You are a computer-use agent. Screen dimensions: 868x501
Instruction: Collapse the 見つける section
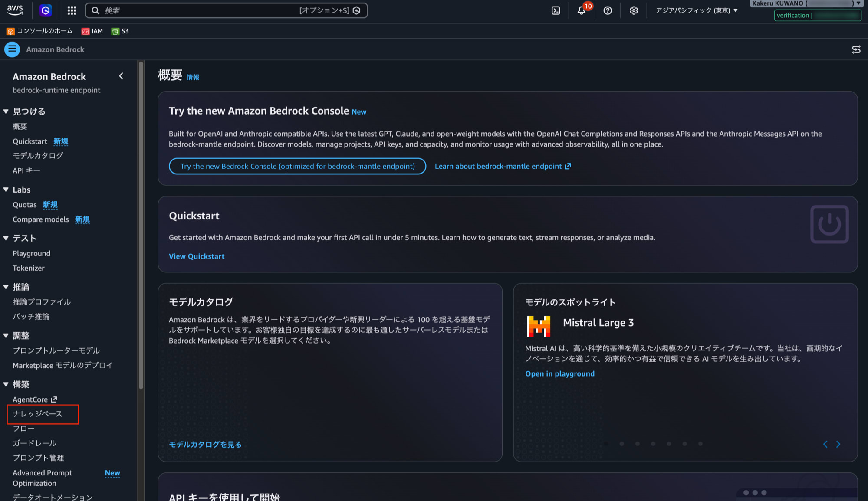[x=6, y=111]
